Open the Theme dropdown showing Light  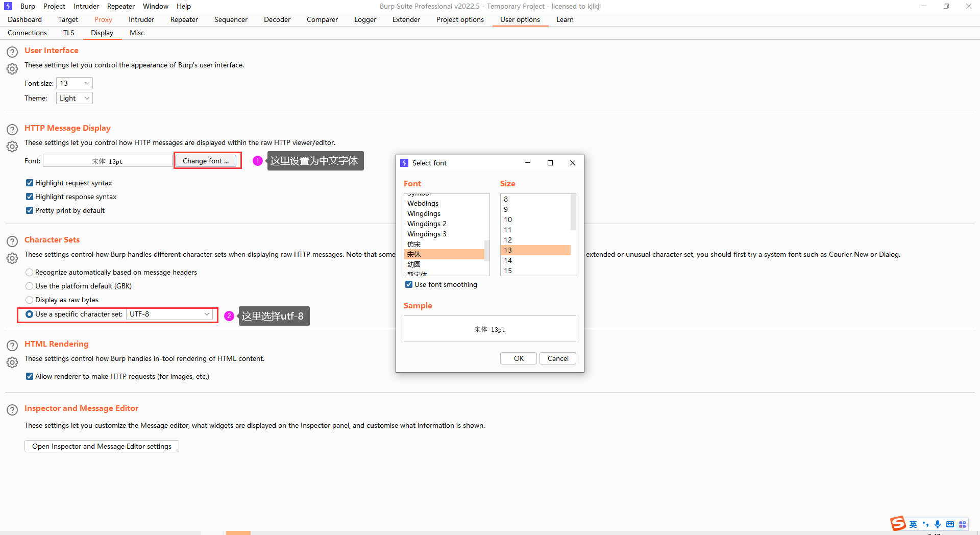pos(75,98)
